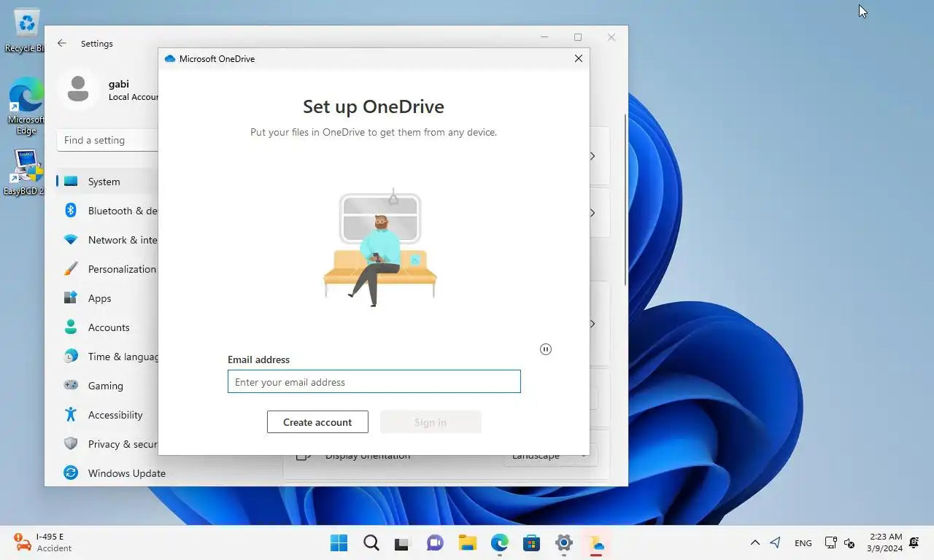The image size is (934, 560).
Task: Open the I-495 E Accident traffic widget
Action: (x=44, y=542)
